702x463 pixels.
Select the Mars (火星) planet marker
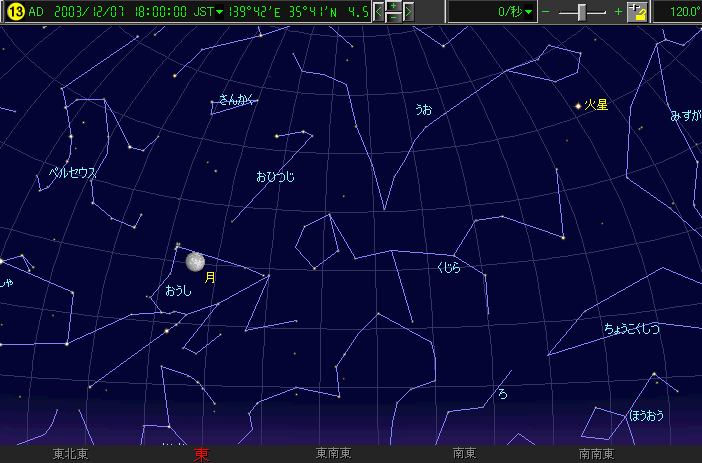pyautogui.click(x=578, y=105)
